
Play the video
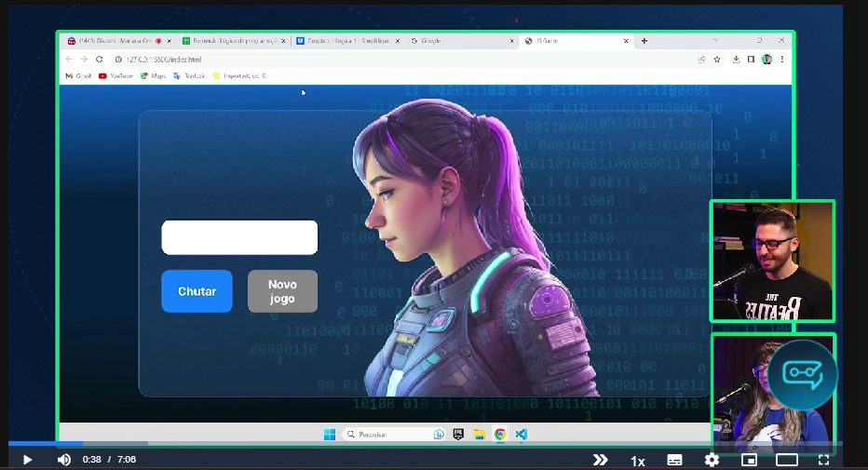pos(27,460)
